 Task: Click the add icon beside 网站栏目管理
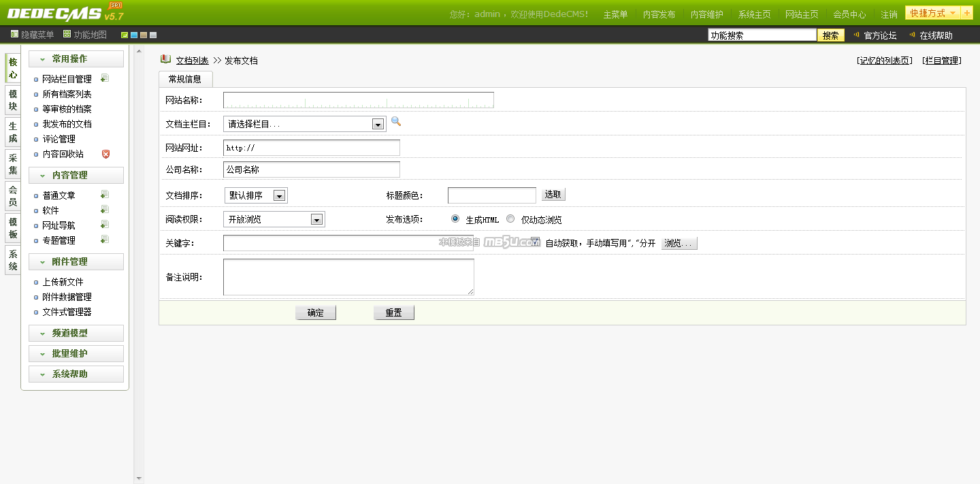(x=105, y=78)
